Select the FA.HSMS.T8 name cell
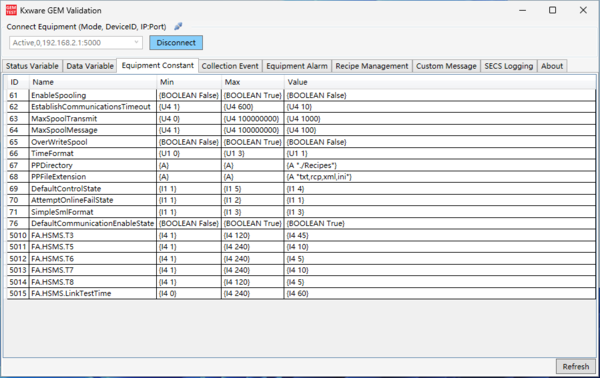Viewport: 600px width, 378px height. [93, 282]
